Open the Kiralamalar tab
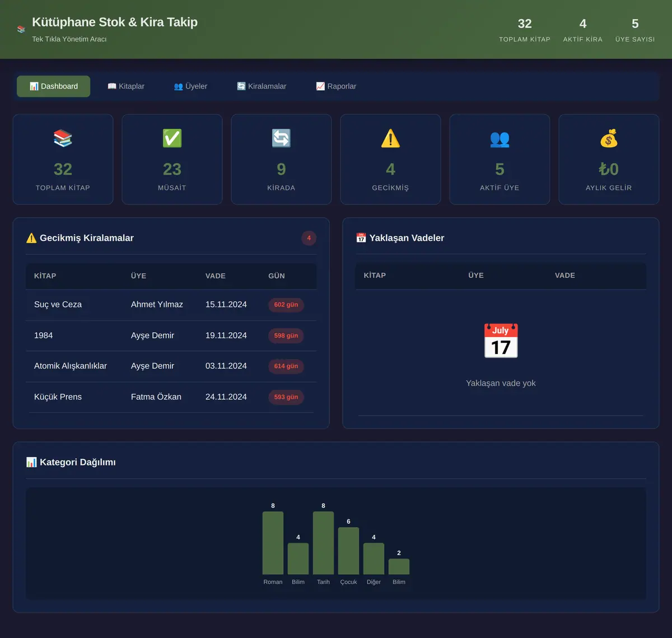 [262, 86]
